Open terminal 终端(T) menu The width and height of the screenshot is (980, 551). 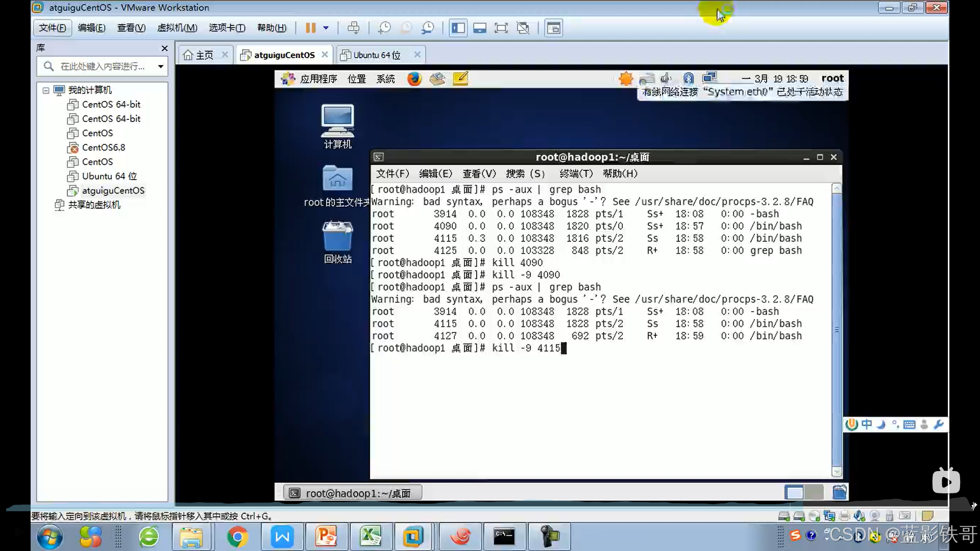[x=576, y=173]
